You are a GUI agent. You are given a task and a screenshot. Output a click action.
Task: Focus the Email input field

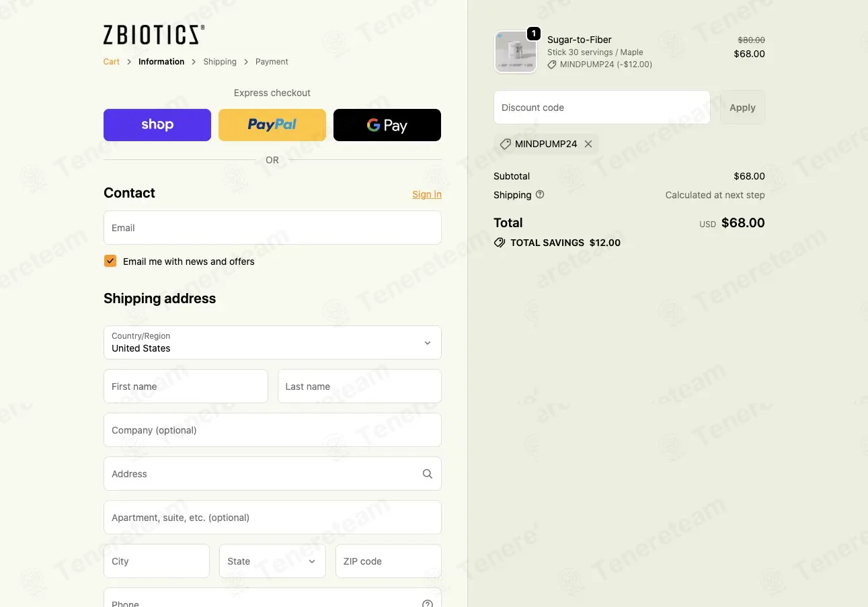(x=272, y=228)
